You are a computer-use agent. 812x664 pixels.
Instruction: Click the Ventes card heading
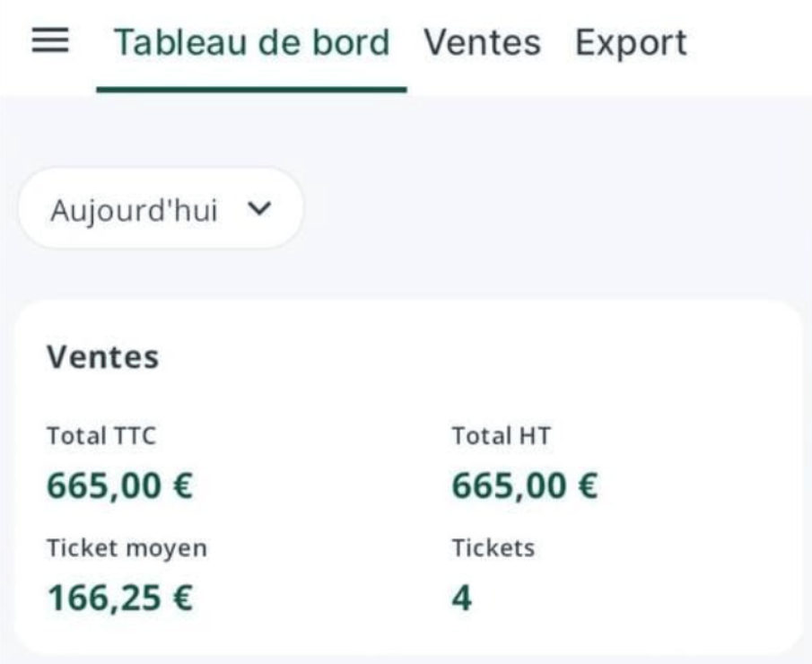pos(102,357)
